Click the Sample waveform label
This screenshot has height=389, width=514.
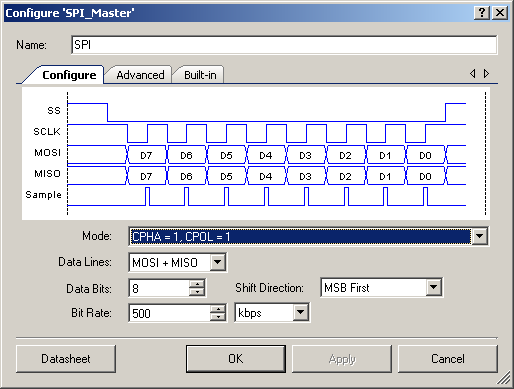pyautogui.click(x=44, y=195)
